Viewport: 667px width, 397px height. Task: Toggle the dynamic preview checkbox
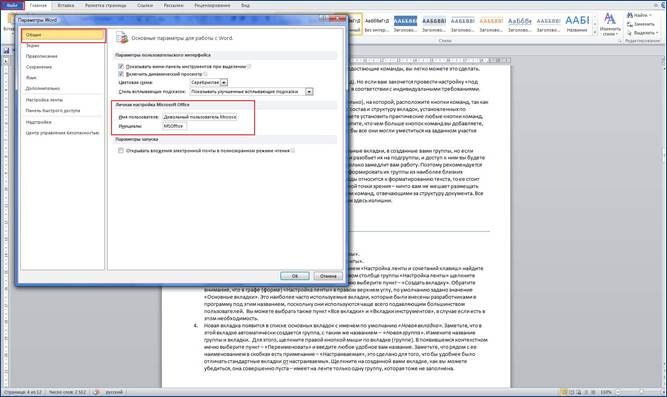coord(121,74)
